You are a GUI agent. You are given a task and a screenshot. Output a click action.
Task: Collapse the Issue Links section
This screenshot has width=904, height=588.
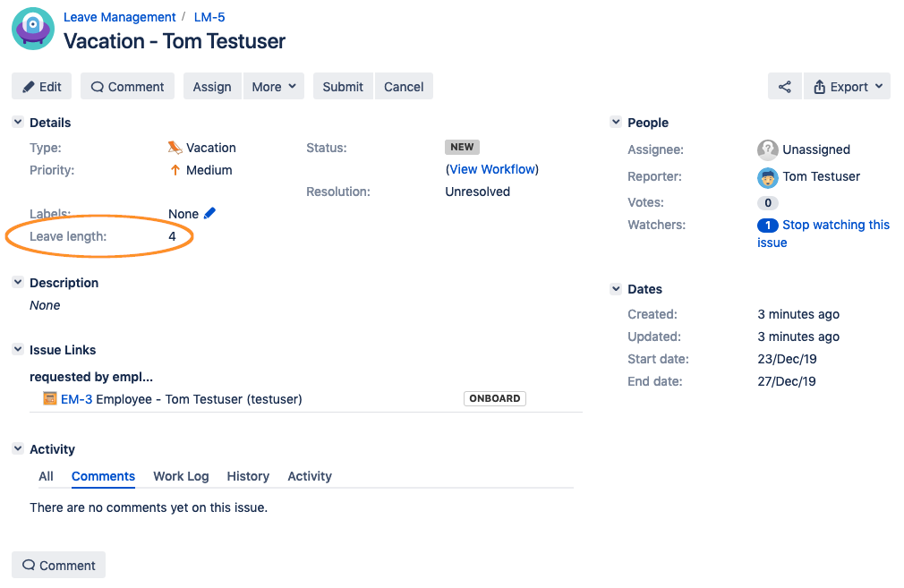pyautogui.click(x=18, y=349)
